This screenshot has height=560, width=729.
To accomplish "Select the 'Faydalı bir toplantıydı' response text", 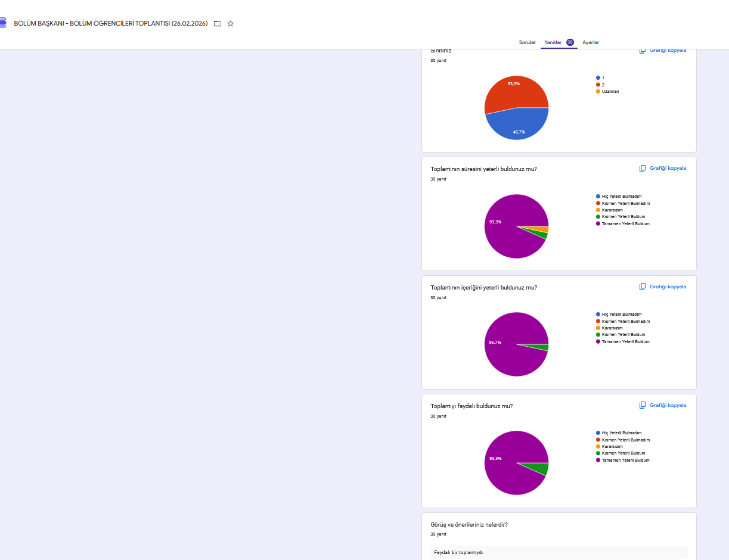I will (458, 552).
